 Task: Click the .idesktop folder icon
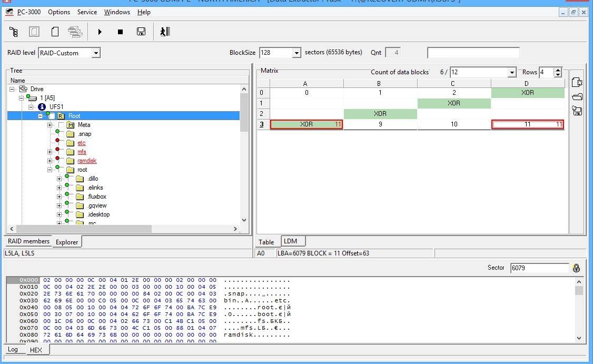coord(80,214)
